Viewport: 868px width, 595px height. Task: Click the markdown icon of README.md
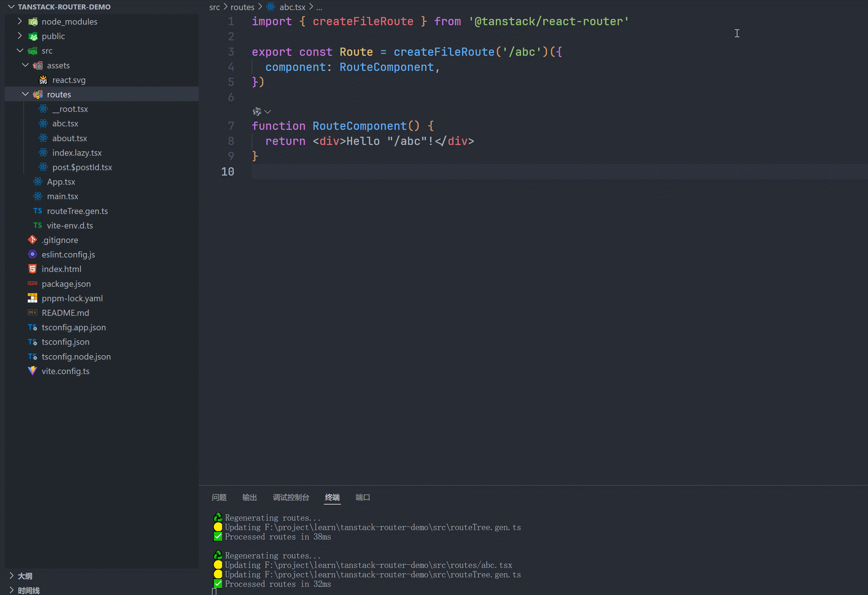pos(32,312)
